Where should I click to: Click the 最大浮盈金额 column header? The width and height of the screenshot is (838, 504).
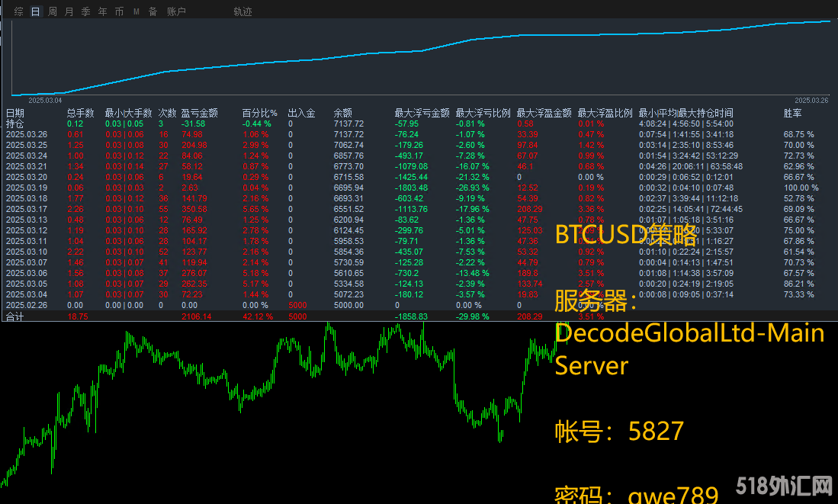click(544, 113)
